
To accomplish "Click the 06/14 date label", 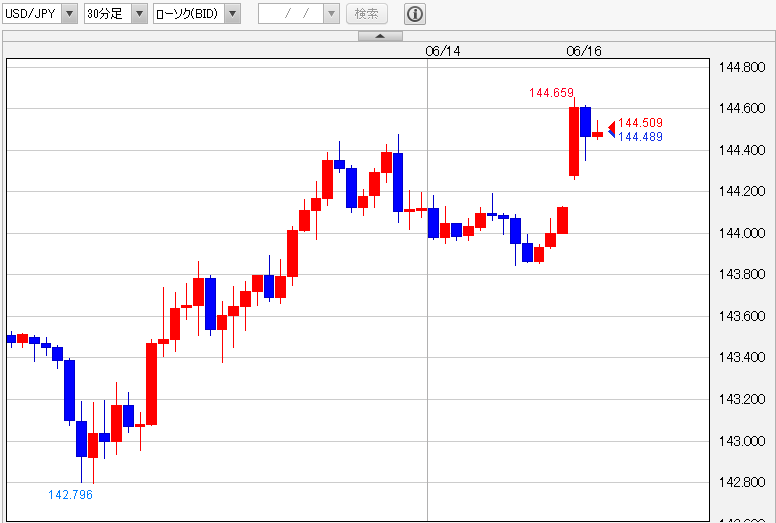I will point(443,51).
